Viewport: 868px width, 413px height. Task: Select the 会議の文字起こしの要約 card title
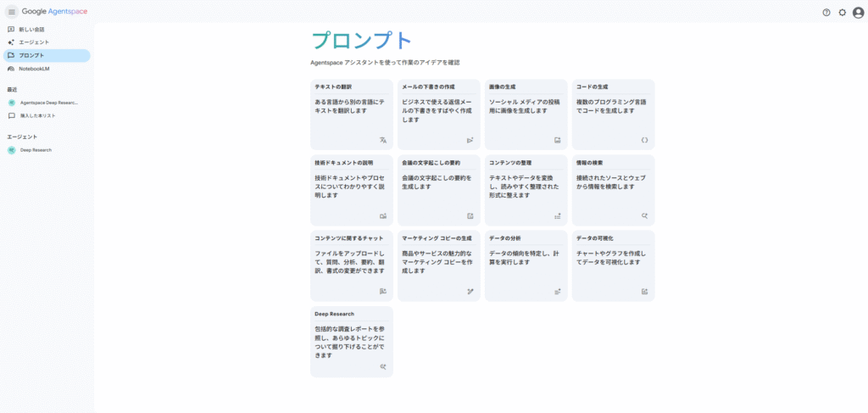pos(431,163)
